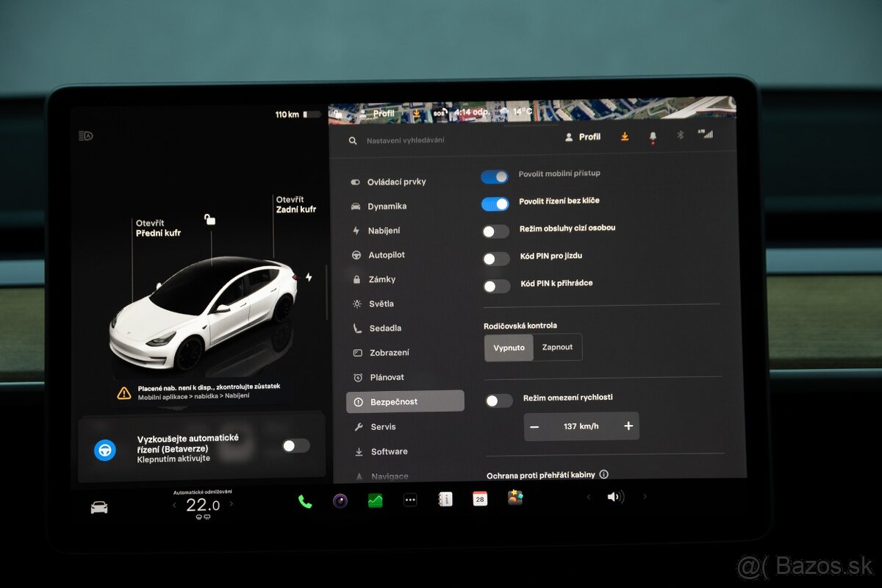Open the more apps ellipsis icon
Screen dimensions: 882x588
pyautogui.click(x=410, y=500)
